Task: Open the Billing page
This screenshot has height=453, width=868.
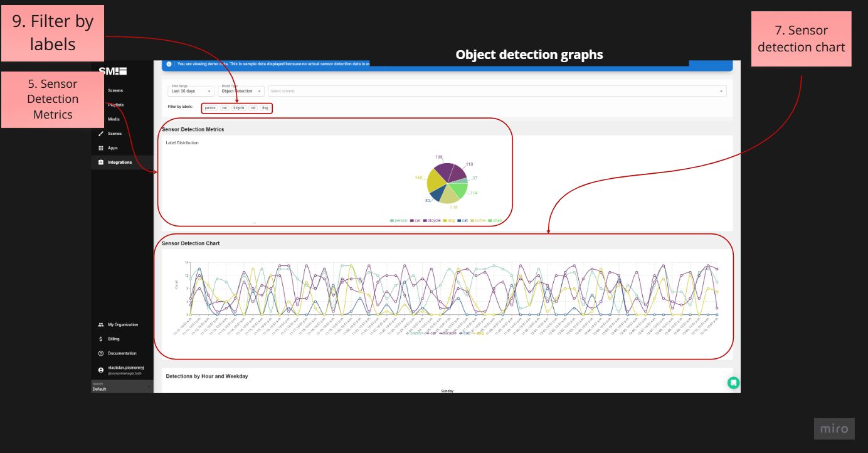Action: coord(114,339)
